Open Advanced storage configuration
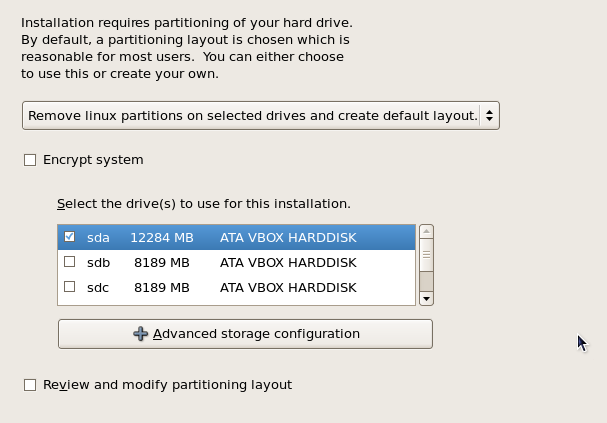 (x=245, y=334)
